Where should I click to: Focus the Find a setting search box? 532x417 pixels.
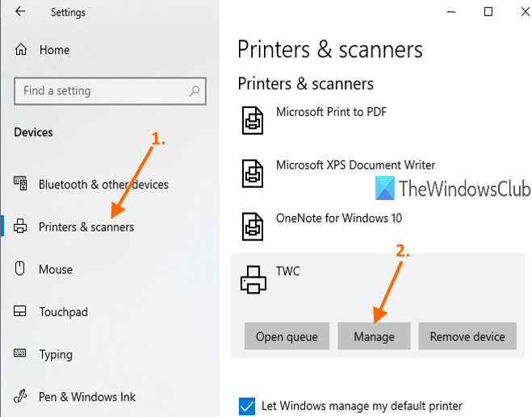(110, 91)
